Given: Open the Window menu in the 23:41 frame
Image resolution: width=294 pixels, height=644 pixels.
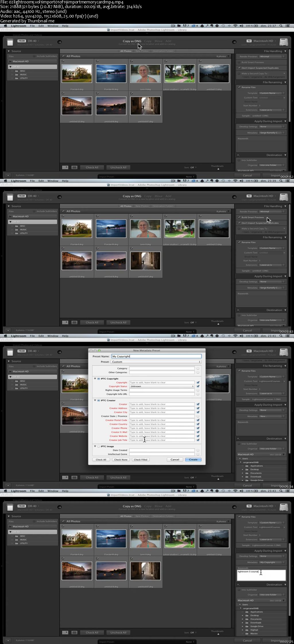Looking at the screenshot, I should pos(53,336).
